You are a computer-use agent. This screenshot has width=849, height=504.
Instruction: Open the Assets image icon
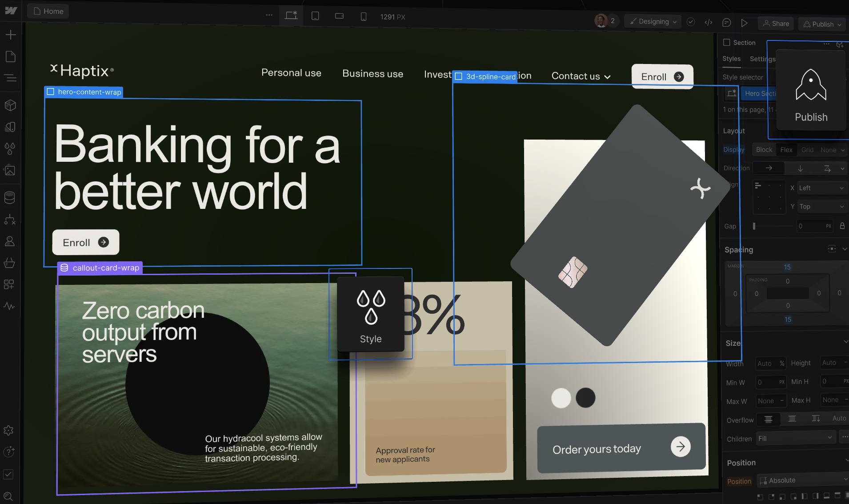tap(10, 170)
